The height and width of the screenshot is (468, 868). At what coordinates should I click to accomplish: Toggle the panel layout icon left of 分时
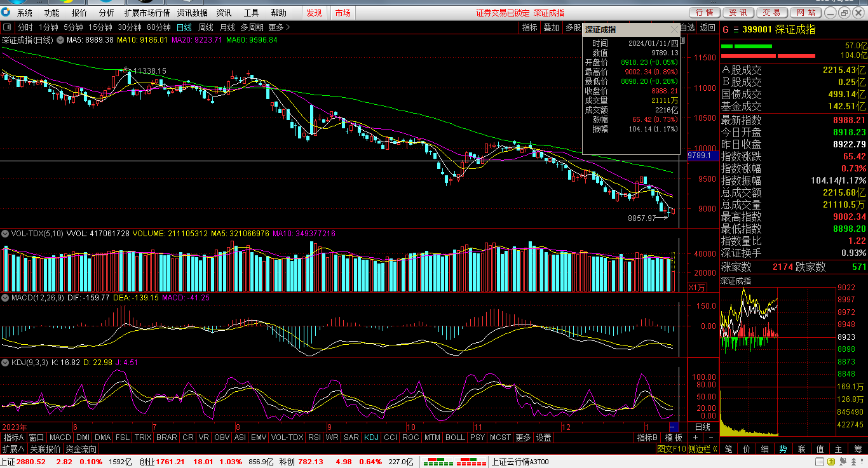point(7,27)
